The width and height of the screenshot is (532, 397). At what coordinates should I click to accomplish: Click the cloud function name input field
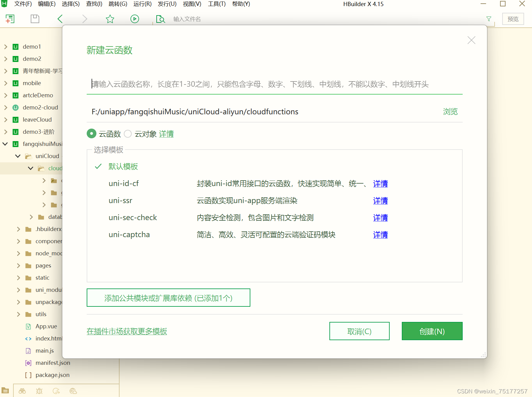(x=274, y=85)
